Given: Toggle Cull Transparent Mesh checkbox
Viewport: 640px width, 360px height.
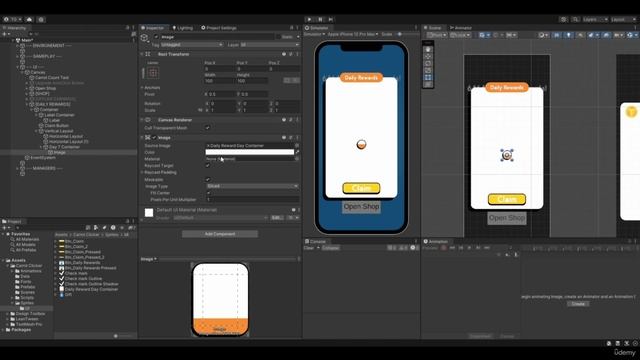Looking at the screenshot, I should click(x=208, y=128).
